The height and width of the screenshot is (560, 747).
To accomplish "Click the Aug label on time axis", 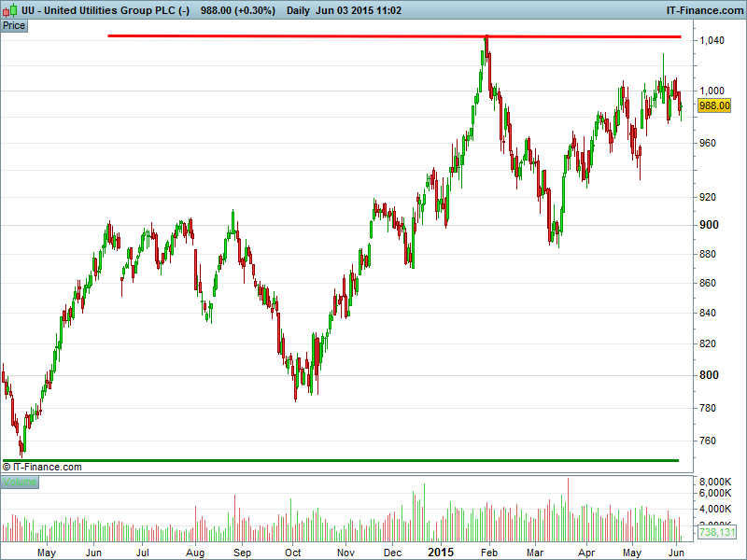I will click(x=194, y=552).
